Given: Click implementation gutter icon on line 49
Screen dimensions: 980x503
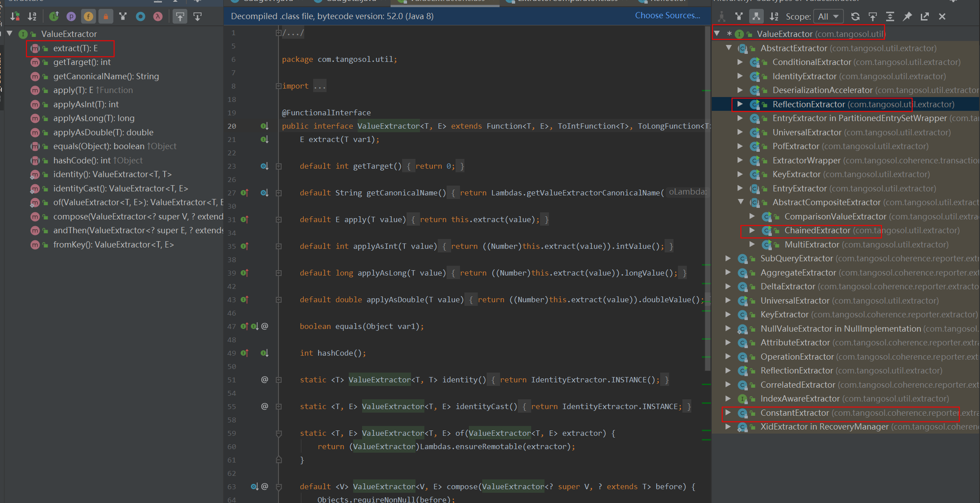Looking at the screenshot, I should tap(264, 353).
